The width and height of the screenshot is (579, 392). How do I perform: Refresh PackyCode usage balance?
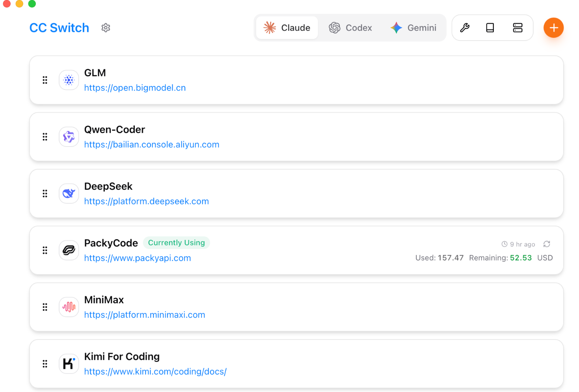547,244
